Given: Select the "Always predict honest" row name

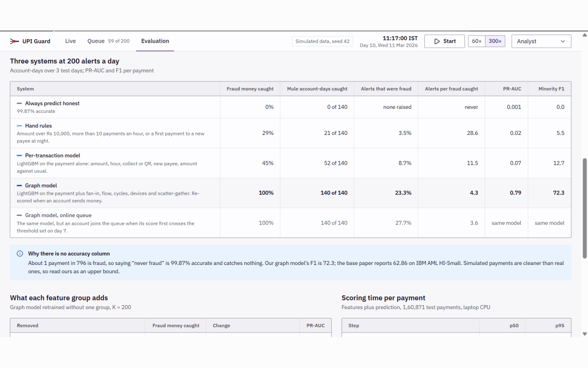Looking at the screenshot, I should (52, 104).
